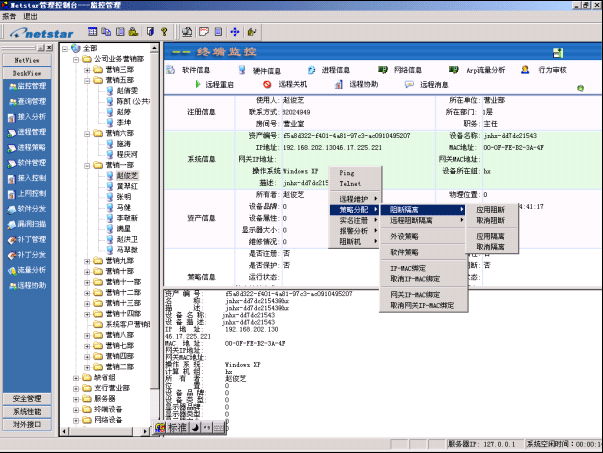This screenshot has height=453, width=603.
Task: Click the 远程重启 green arrow icon
Action: (x=198, y=84)
